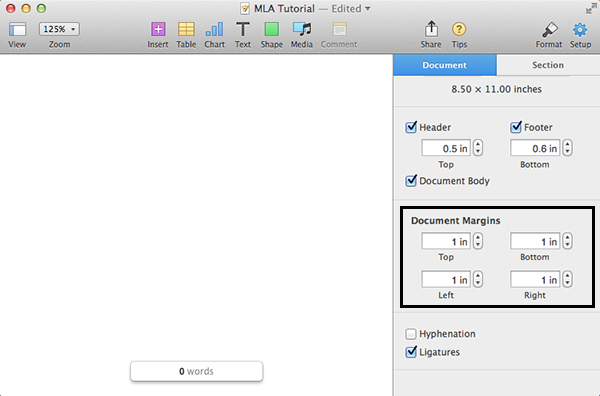Image resolution: width=600 pixels, height=396 pixels.
Task: Adjust the Left margin stepper
Action: [x=478, y=279]
